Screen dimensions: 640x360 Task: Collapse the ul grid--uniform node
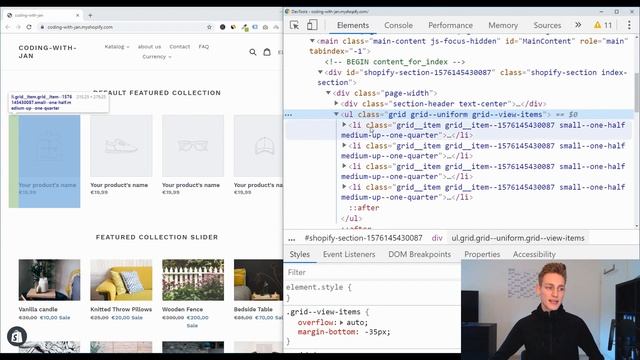(x=336, y=114)
